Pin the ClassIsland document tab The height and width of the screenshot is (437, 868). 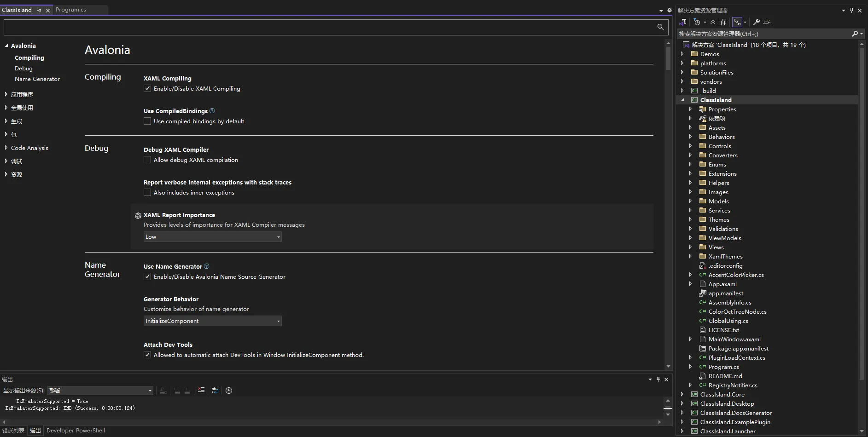[39, 10]
